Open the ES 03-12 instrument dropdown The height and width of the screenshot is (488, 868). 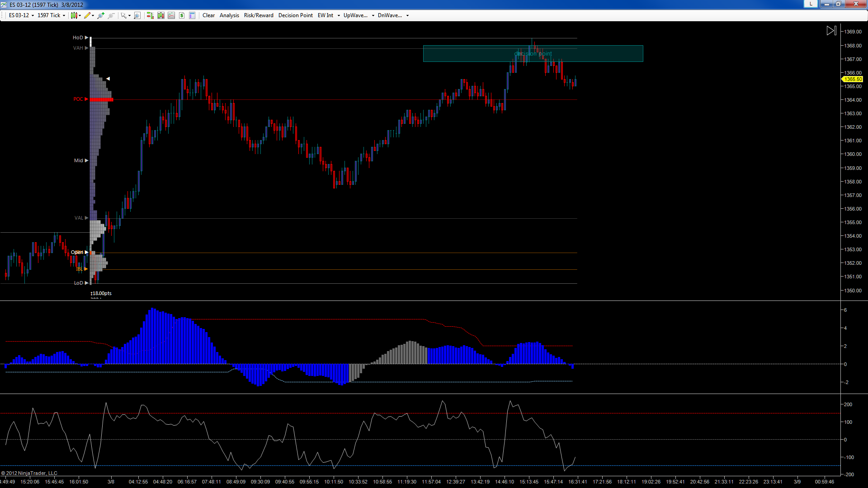pos(21,15)
